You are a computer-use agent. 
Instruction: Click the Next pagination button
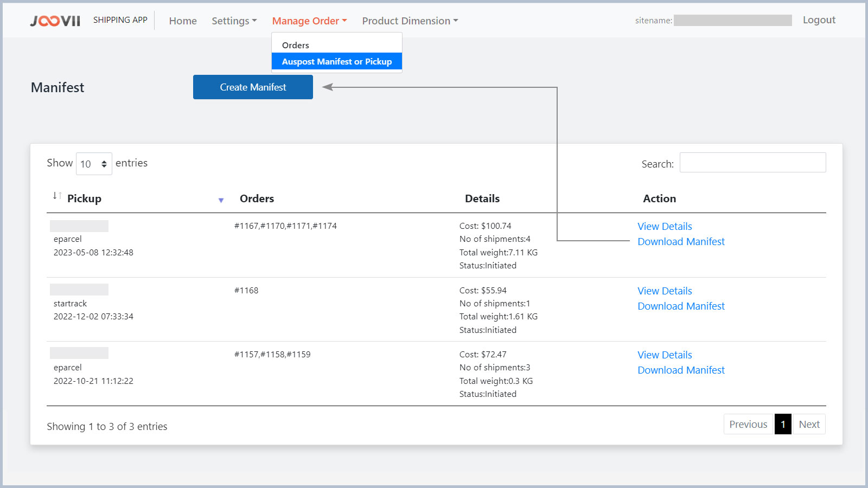click(x=809, y=424)
